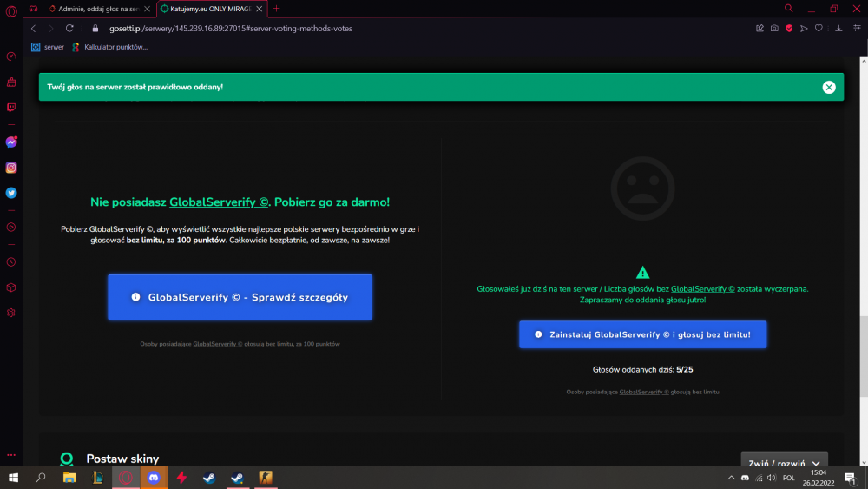Open League of Legends taskbar icon
This screenshot has width=868, height=489.
(x=97, y=478)
